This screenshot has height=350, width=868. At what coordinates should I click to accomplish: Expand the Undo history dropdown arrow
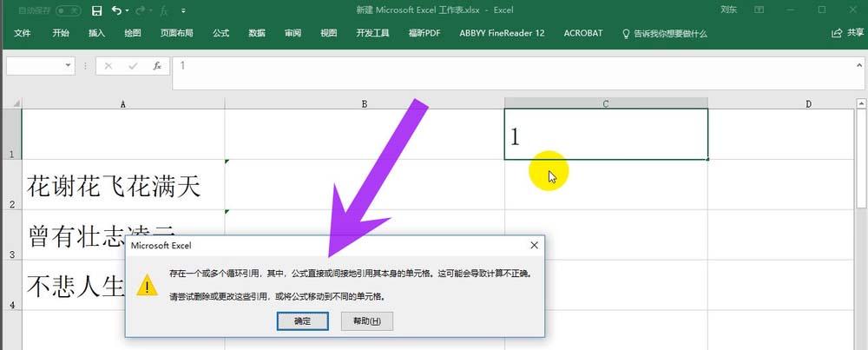[x=127, y=10]
